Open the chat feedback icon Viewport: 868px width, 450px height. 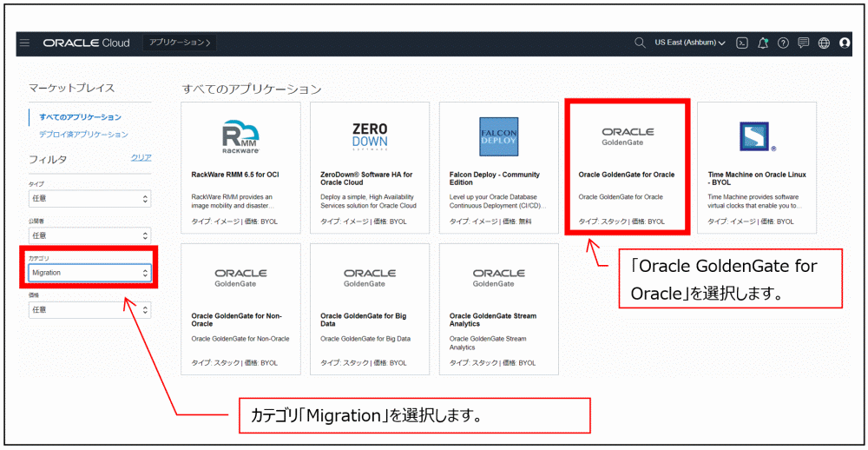[803, 43]
